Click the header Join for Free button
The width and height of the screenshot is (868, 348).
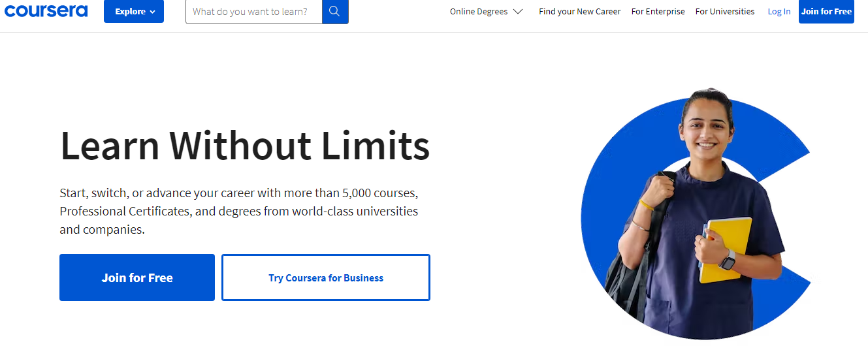pos(826,11)
